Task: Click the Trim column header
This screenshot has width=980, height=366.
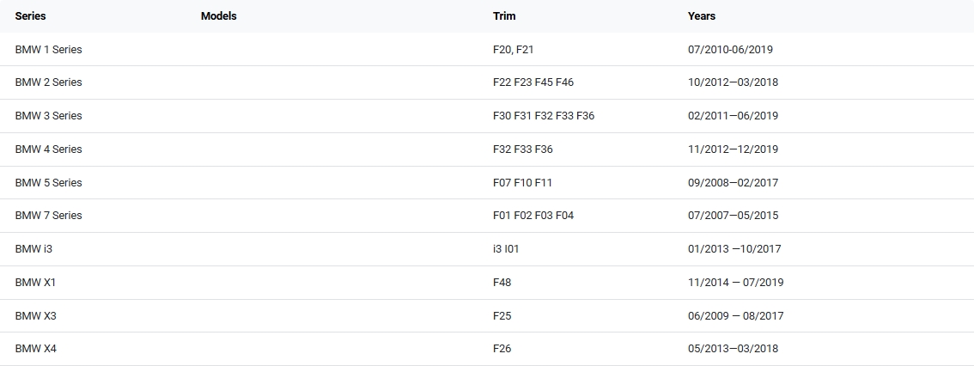Action: coord(504,16)
